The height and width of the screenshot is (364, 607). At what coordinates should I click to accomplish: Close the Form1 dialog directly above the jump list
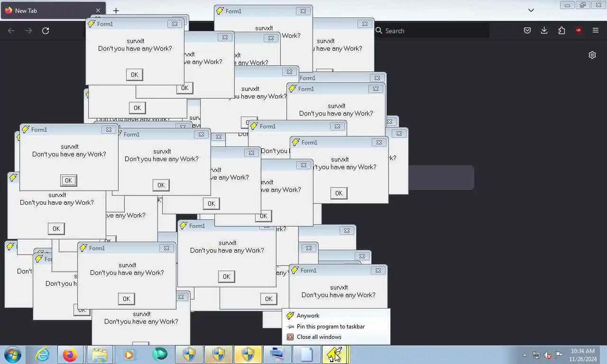tap(378, 270)
